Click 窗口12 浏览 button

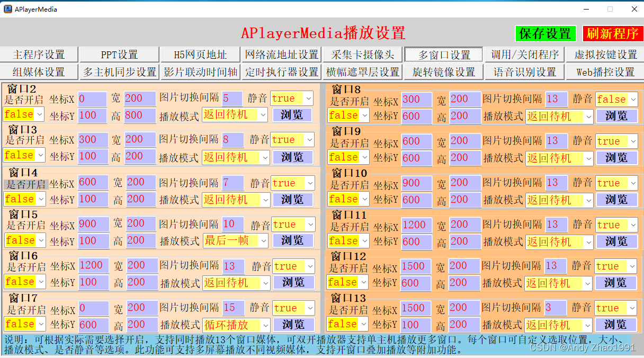(615, 283)
